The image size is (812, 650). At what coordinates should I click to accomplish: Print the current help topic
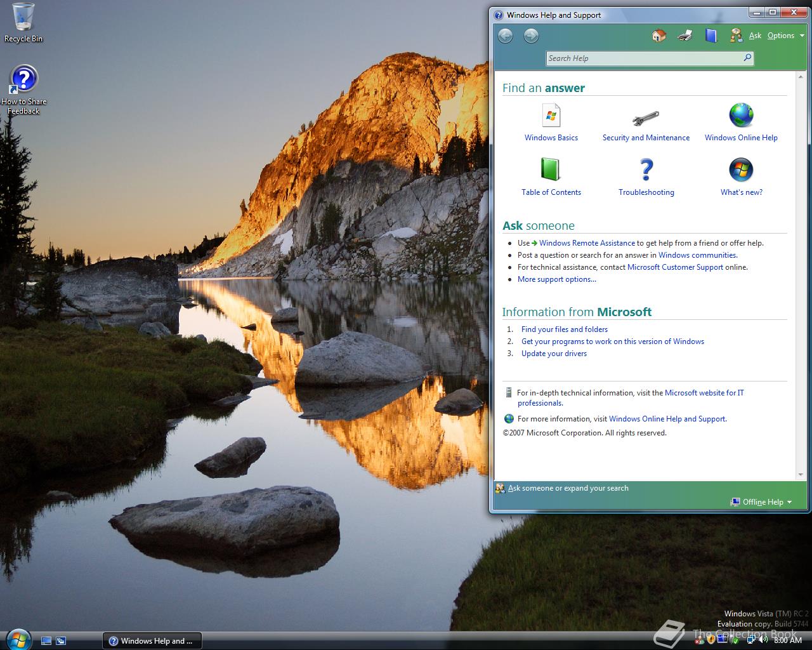(684, 36)
